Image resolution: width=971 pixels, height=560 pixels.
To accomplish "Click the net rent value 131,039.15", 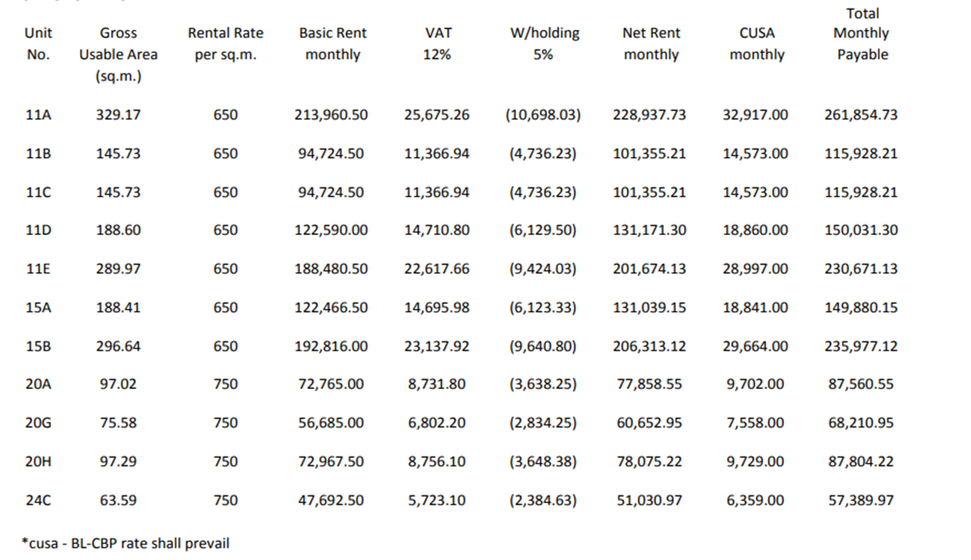I will (x=649, y=308).
